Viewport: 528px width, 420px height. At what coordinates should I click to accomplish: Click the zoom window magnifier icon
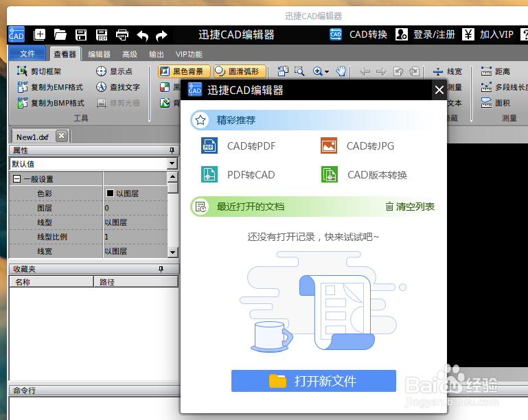[299, 71]
